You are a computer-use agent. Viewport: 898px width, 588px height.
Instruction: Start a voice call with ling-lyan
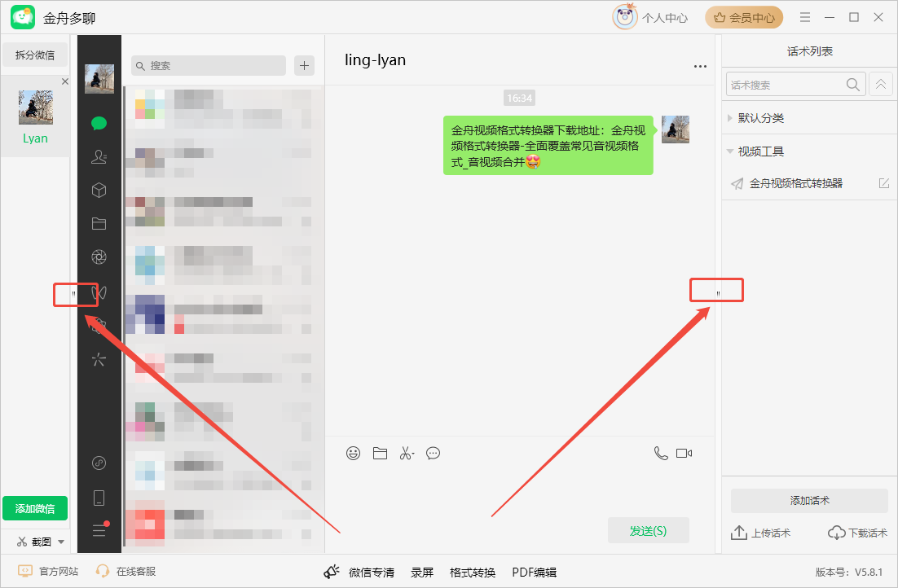click(661, 454)
